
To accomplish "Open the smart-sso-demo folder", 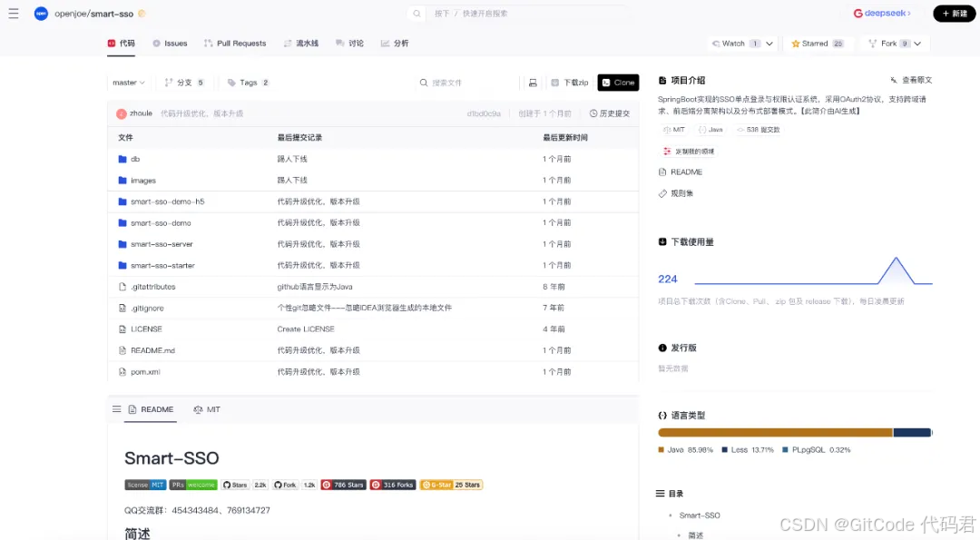I will (161, 223).
